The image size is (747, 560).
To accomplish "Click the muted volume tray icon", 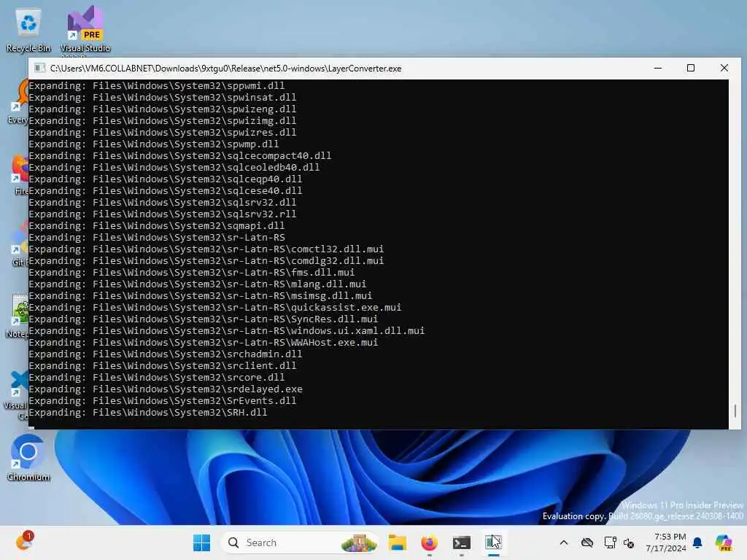I will (x=629, y=542).
